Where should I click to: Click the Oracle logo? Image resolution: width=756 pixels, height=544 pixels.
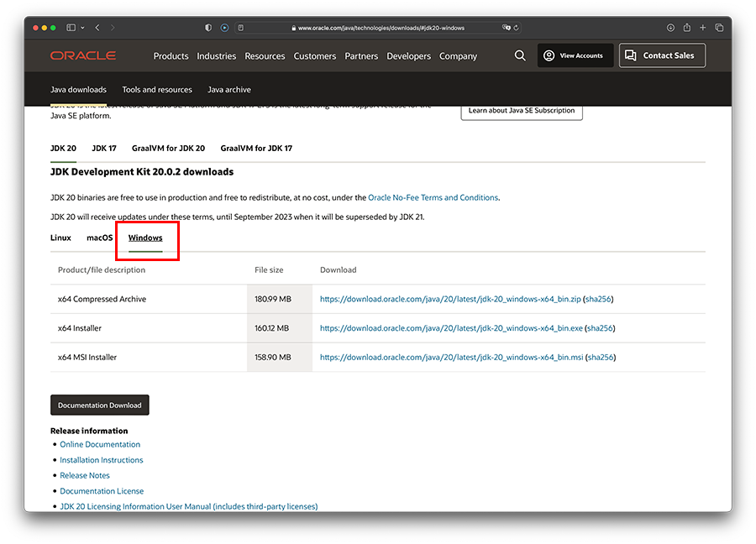point(82,56)
